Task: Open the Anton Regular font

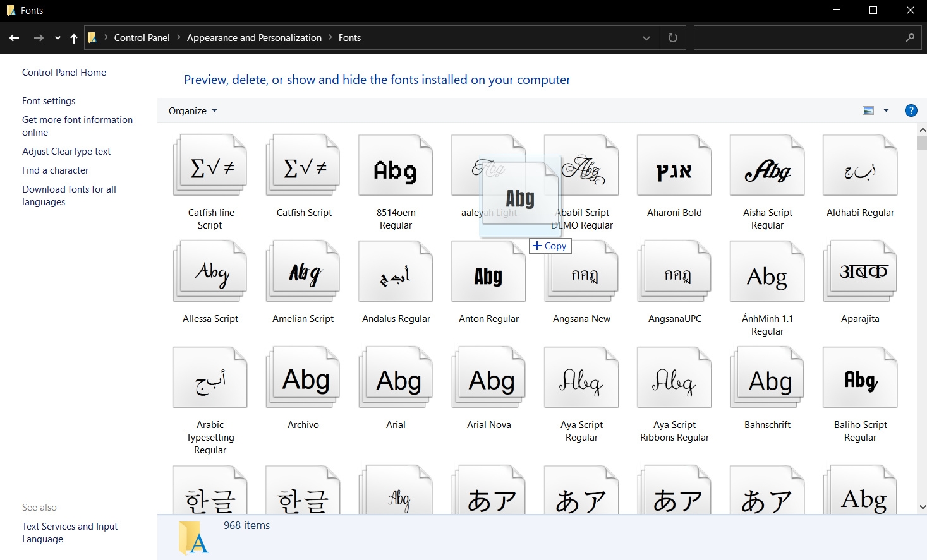Action: point(488,271)
